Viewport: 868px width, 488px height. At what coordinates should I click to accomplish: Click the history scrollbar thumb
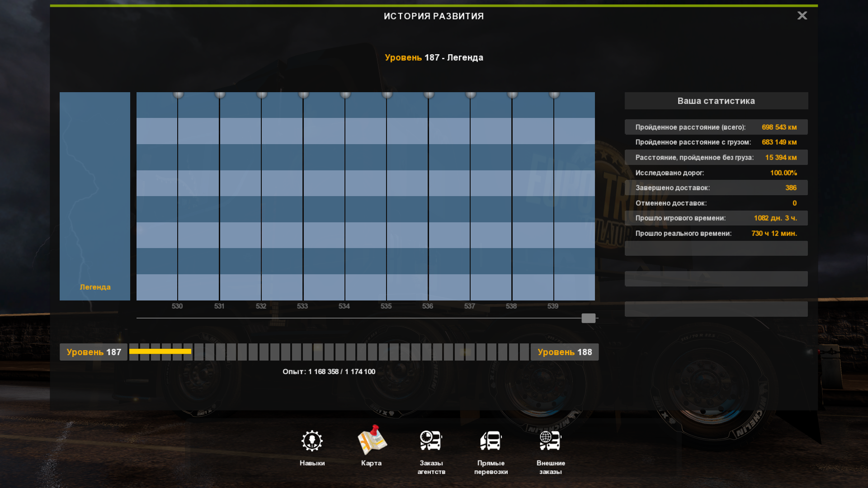click(588, 318)
